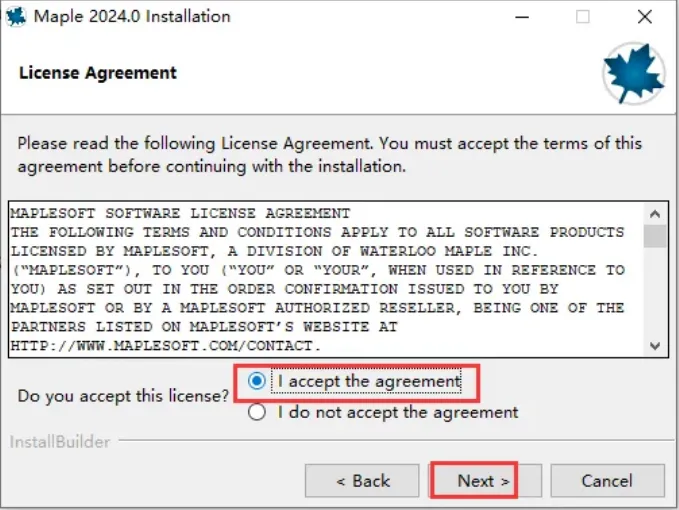Click the "I do not accept the agreement" label
Screen dimensions: 679x510
(x=398, y=412)
